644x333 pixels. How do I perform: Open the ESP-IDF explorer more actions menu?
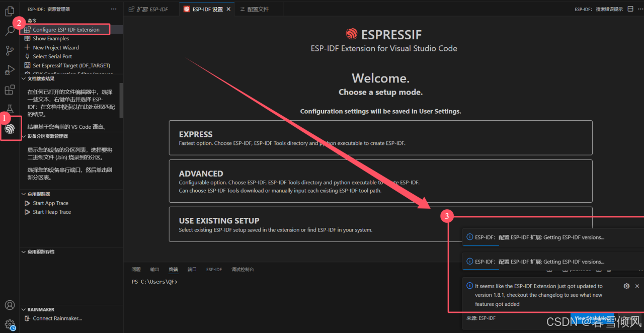click(x=114, y=9)
